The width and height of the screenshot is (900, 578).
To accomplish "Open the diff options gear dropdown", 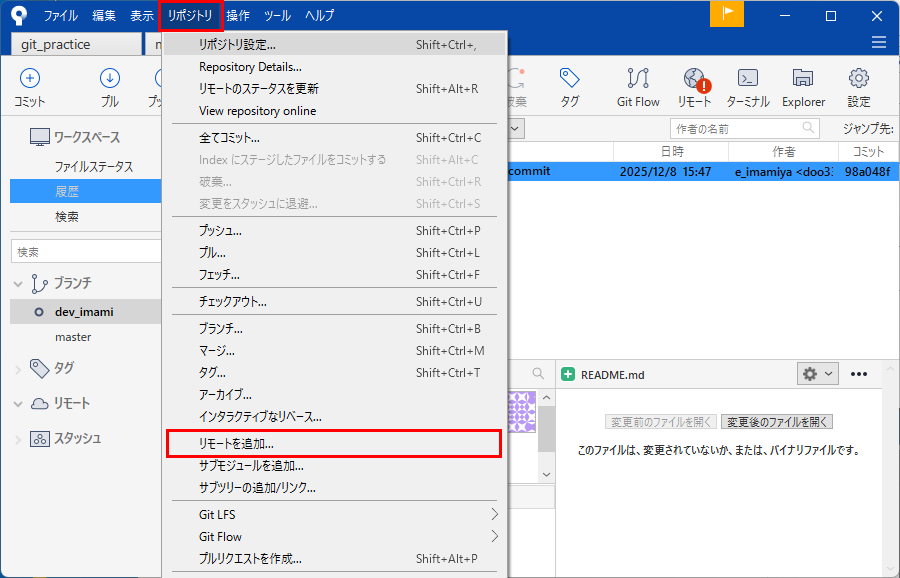I will 817,374.
